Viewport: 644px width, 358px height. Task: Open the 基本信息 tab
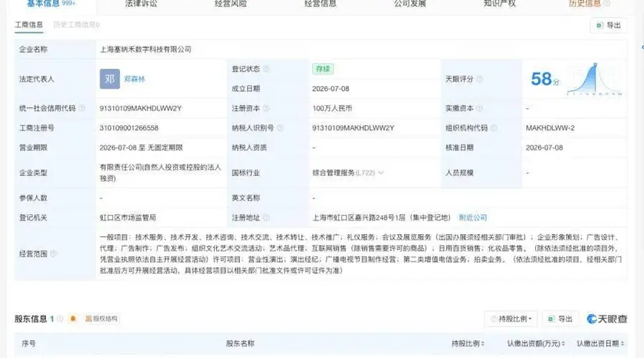(x=44, y=4)
